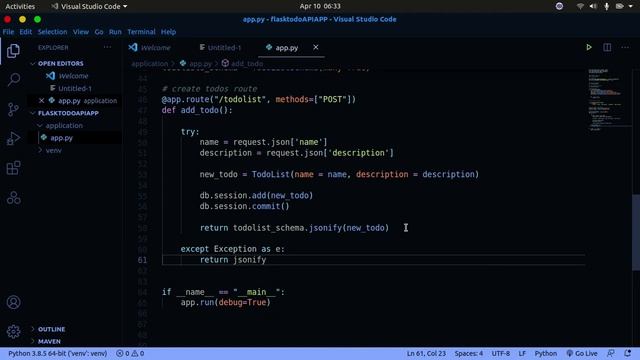Open the Go menu
640x360 pixels.
pos(99,32)
